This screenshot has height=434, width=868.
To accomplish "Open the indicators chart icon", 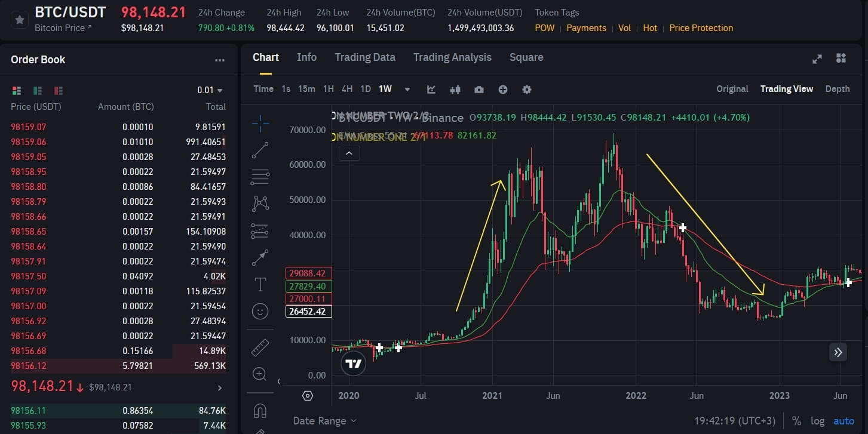I will click(431, 90).
